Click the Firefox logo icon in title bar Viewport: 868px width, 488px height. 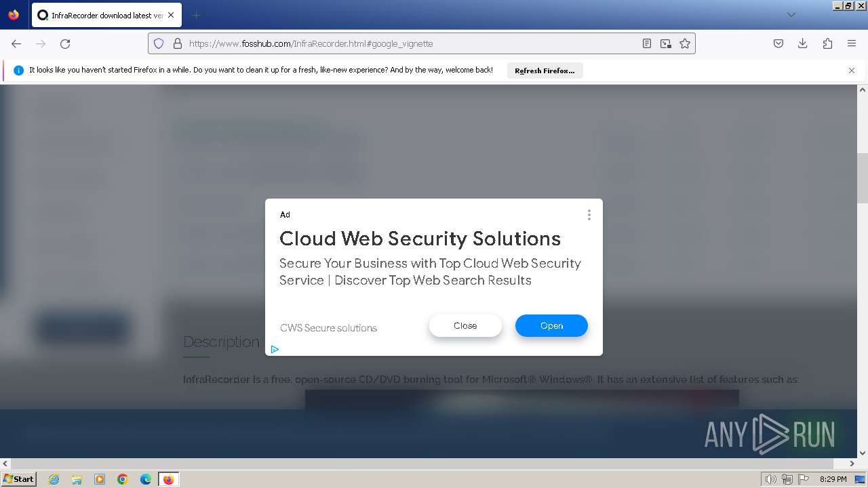coord(14,15)
